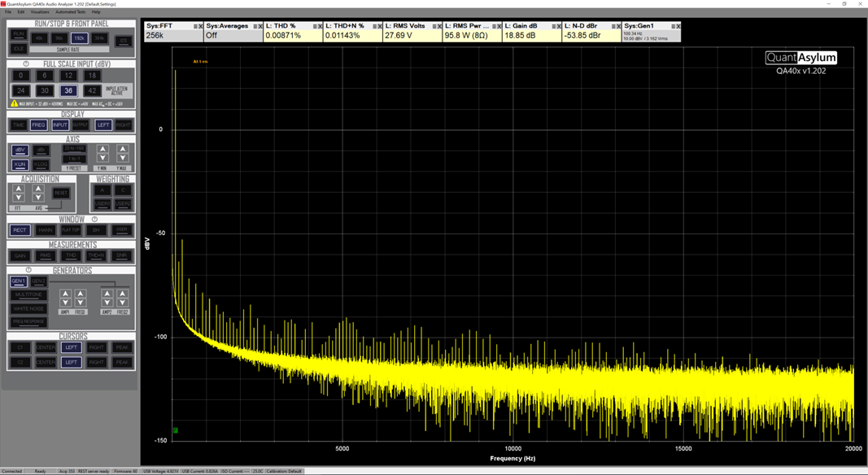
Task: Click the Window help icon
Action: point(94,220)
